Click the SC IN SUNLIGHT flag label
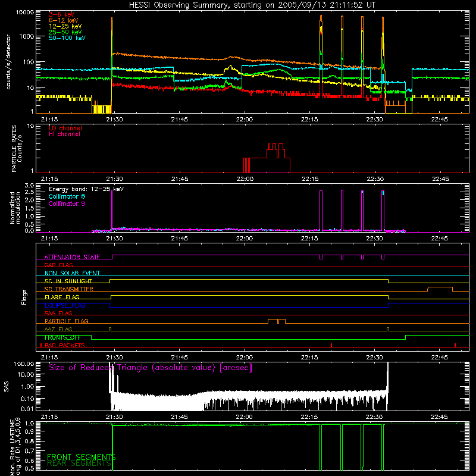The width and height of the screenshot is (476, 476). [68, 281]
